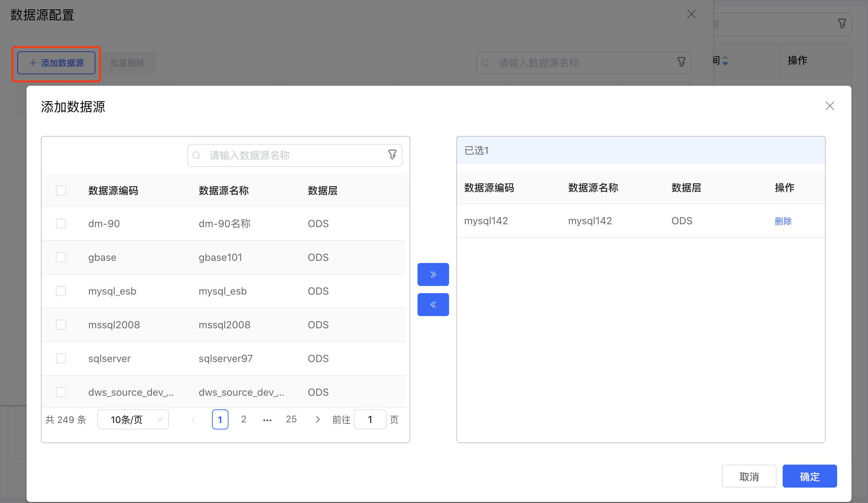Click filter icon in background search box
The height and width of the screenshot is (503, 868).
tap(681, 63)
